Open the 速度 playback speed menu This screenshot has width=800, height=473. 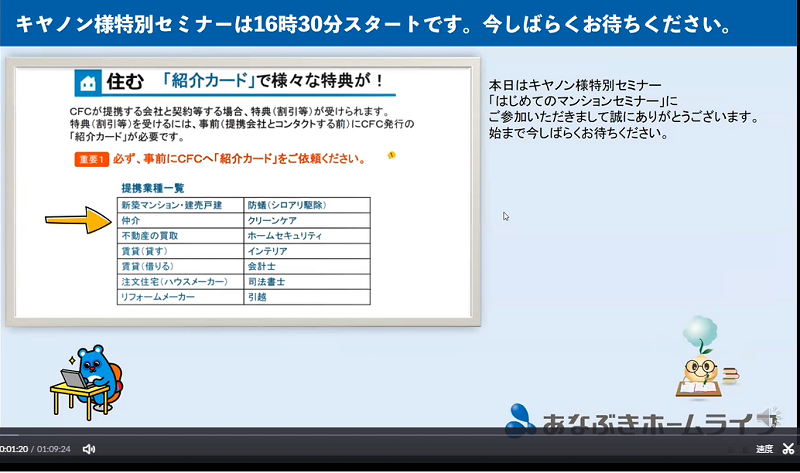click(x=764, y=449)
